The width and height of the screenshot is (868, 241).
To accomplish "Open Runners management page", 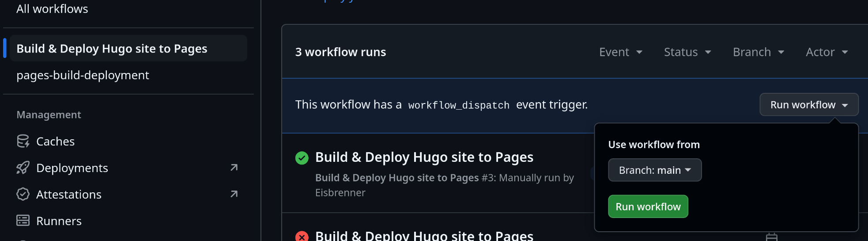I will [59, 221].
